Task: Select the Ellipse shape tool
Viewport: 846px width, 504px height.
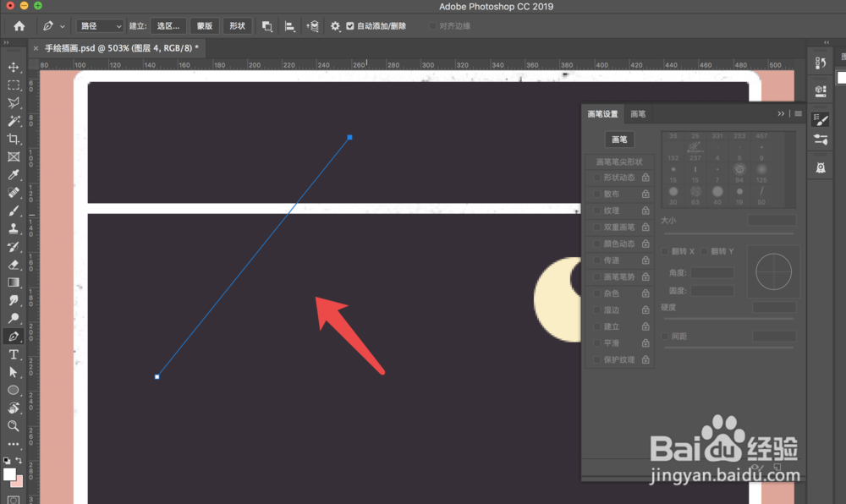Action: tap(14, 390)
